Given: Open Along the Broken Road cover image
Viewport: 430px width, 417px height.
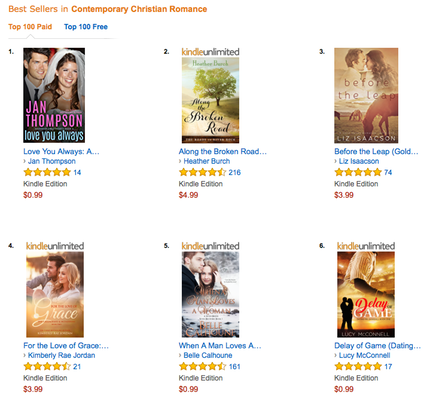Looking at the screenshot, I should 210,100.
